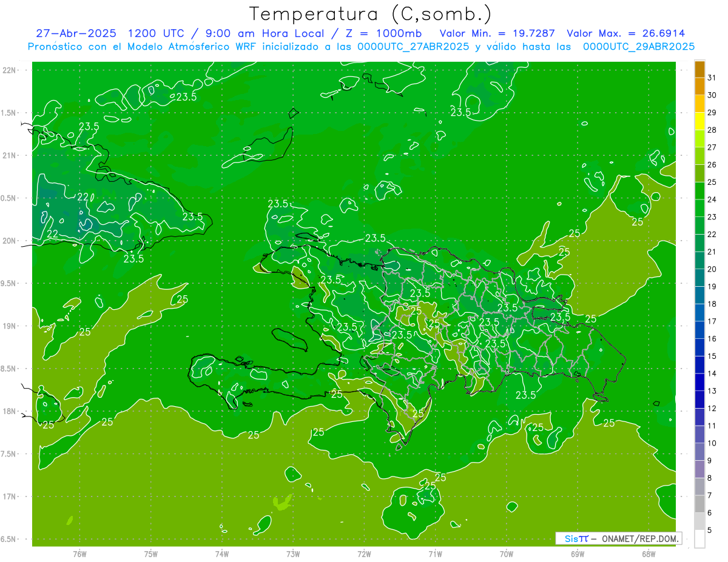Click the '10' color scale label
Screen dimensions: 728x562
[x=712, y=443]
